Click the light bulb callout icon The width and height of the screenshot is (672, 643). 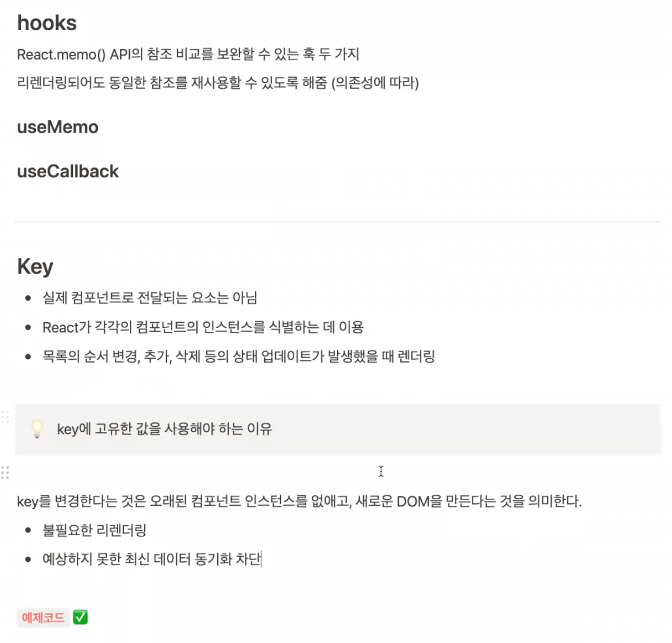pyautogui.click(x=37, y=429)
